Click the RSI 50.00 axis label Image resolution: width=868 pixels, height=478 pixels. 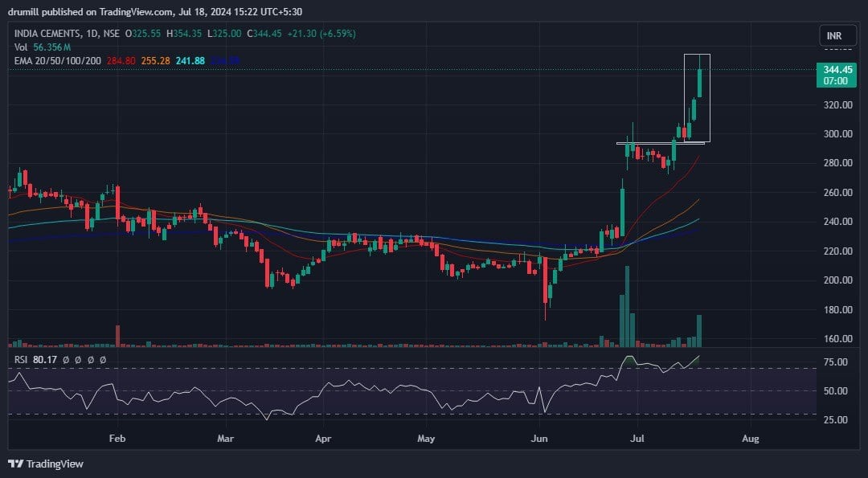coord(835,390)
